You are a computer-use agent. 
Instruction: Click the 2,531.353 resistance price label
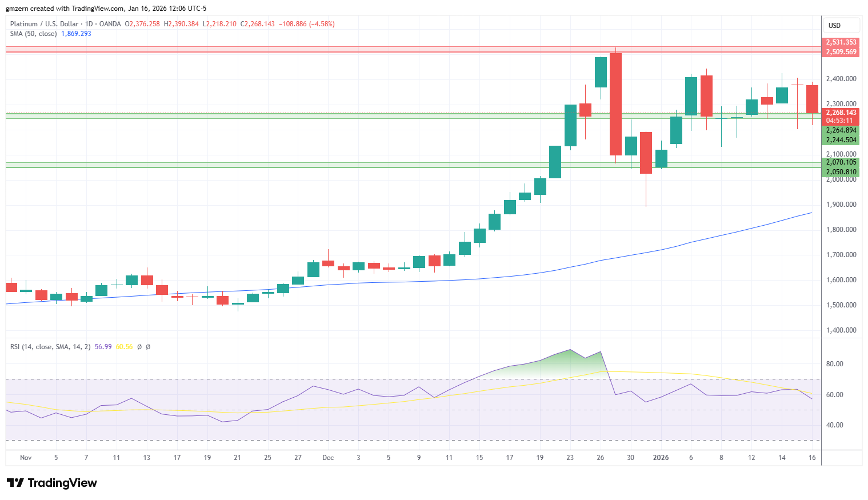841,42
